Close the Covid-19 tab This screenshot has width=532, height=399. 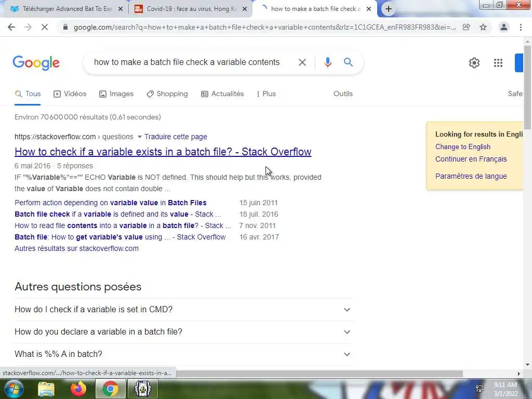(x=245, y=9)
